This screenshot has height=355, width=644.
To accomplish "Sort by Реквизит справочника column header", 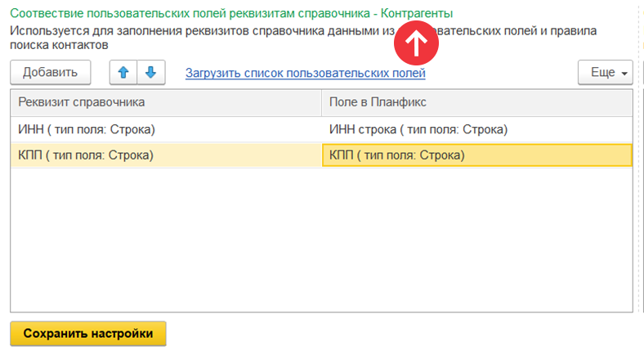I will click(166, 103).
